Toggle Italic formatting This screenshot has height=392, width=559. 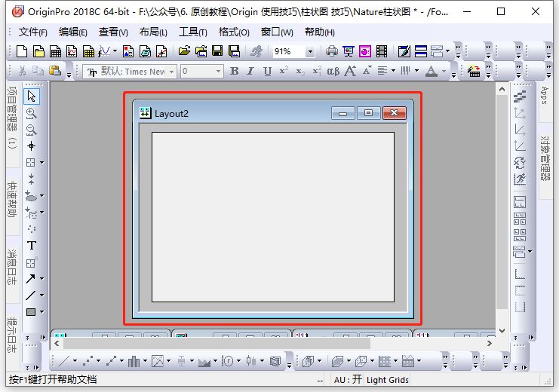[x=250, y=72]
